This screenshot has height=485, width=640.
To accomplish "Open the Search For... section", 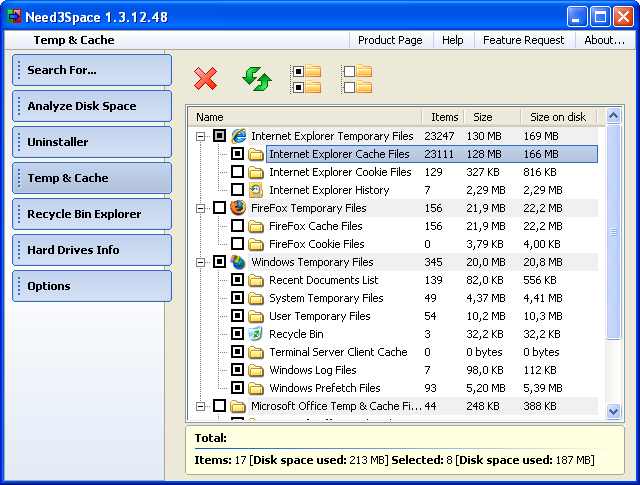I will pyautogui.click(x=92, y=70).
